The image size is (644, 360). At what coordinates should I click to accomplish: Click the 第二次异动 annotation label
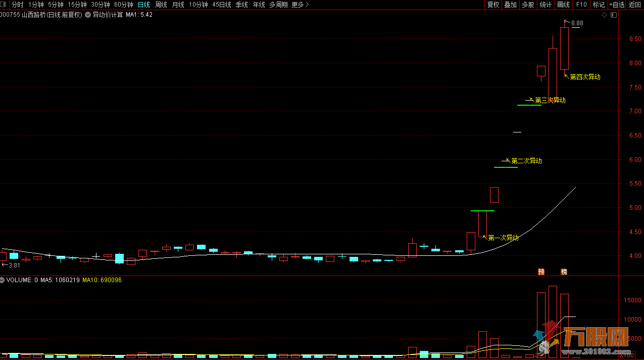[526, 161]
